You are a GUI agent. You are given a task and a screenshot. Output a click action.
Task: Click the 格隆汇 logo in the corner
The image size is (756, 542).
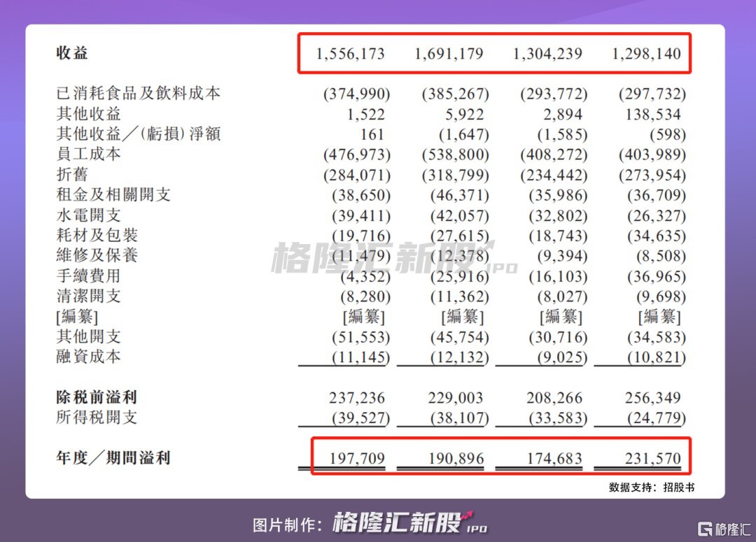pos(724,529)
